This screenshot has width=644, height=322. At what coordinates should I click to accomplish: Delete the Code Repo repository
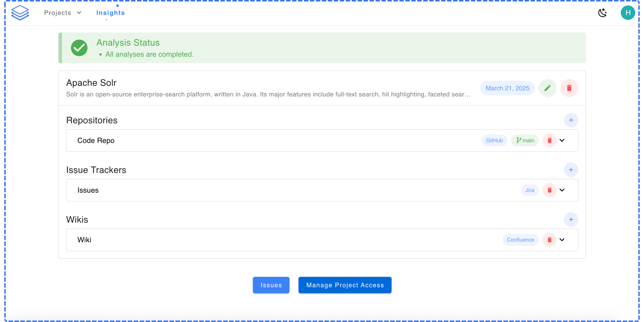pyautogui.click(x=549, y=141)
